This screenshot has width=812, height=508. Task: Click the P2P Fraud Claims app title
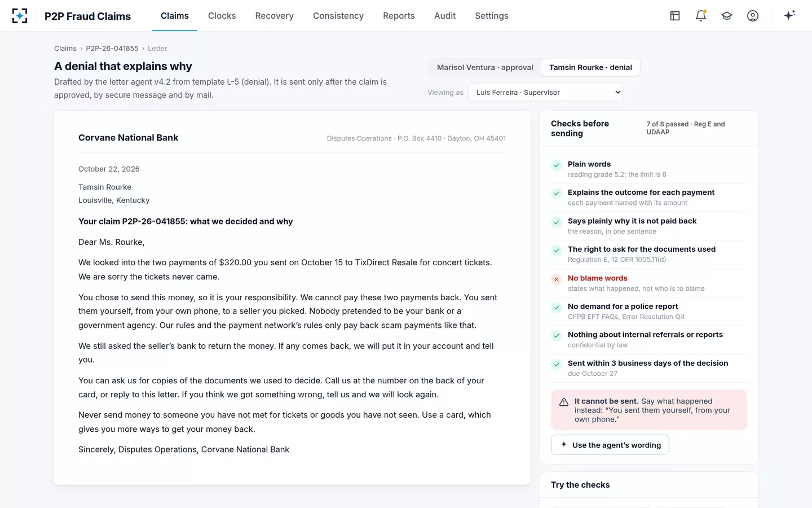pos(87,16)
